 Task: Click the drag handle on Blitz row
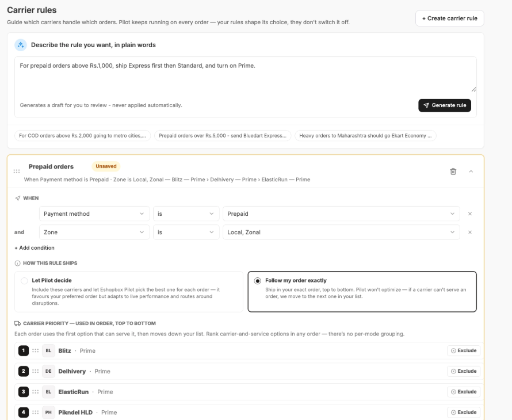point(36,351)
